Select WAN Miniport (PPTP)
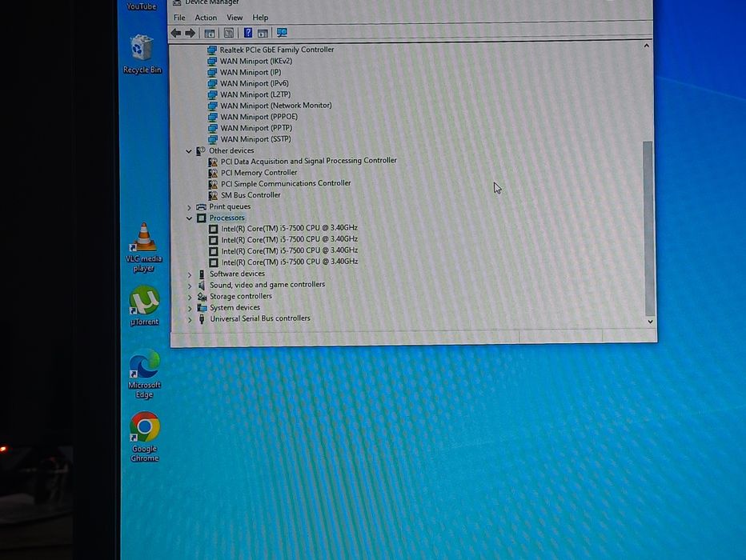Image resolution: width=746 pixels, height=560 pixels. [x=256, y=128]
